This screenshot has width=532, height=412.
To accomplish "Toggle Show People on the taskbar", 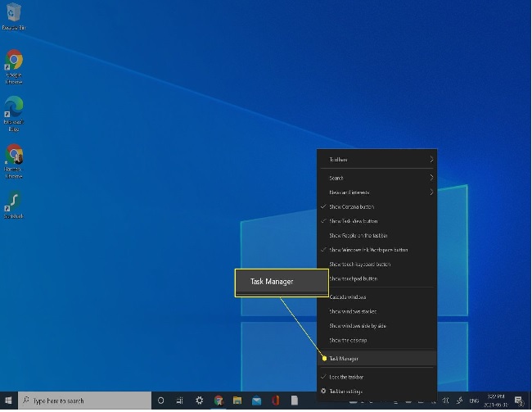I will pos(377,235).
